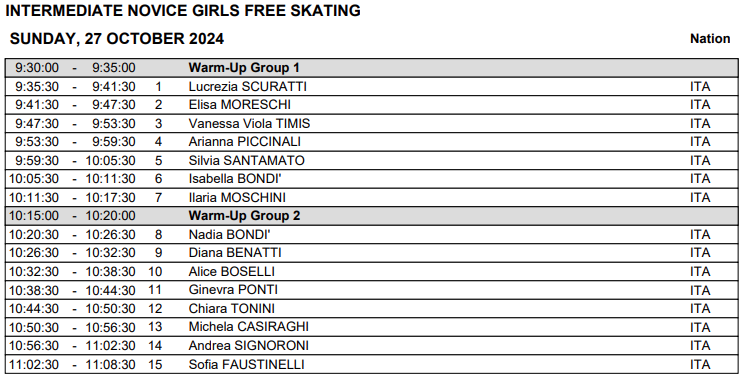Select Andrea SIGNORONI in the schedule
This screenshot has width=739, height=374.
tap(248, 346)
